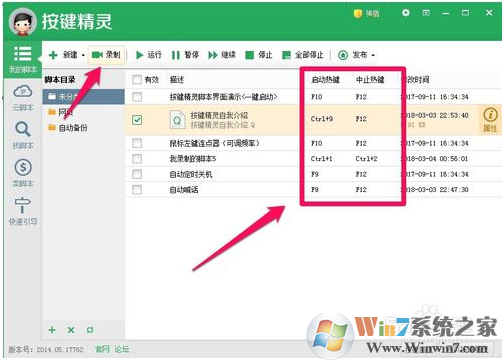Click the title bar icon left of minimize
This screenshot has width=504, height=362.
426,13
